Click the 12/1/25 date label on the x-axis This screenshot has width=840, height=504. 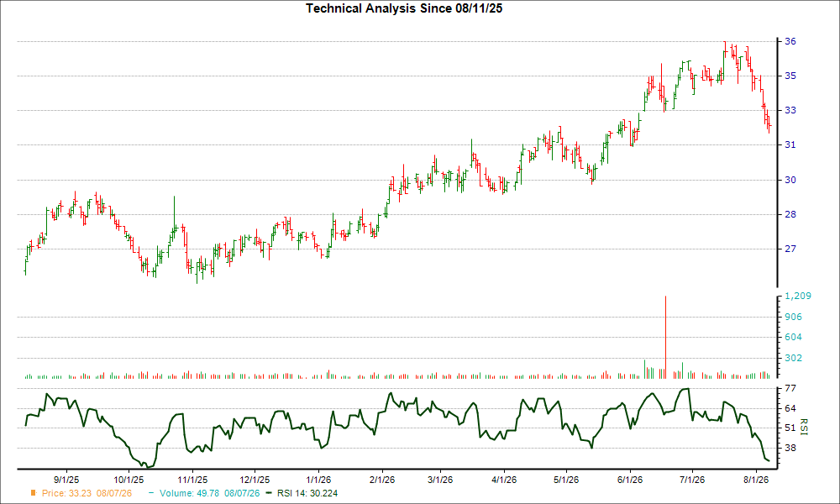(x=255, y=480)
